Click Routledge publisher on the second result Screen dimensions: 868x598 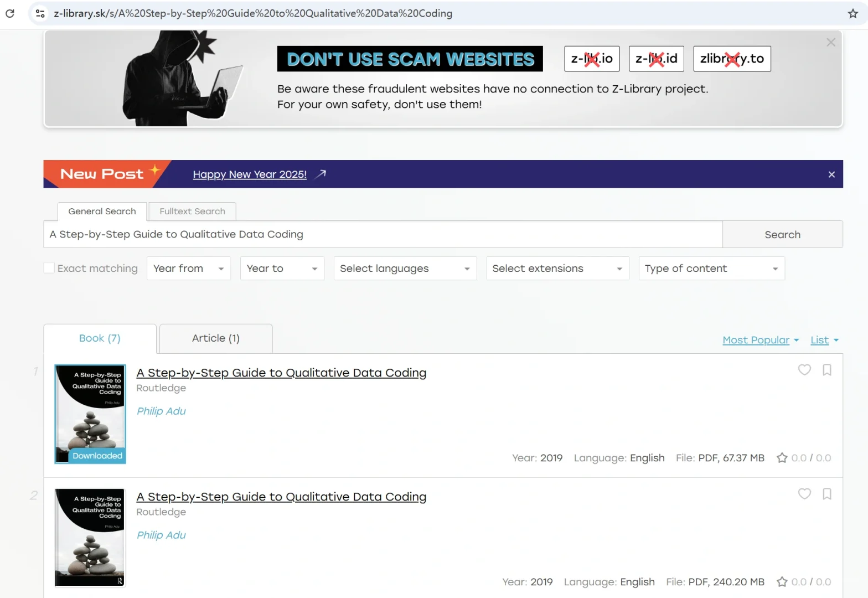pyautogui.click(x=161, y=512)
